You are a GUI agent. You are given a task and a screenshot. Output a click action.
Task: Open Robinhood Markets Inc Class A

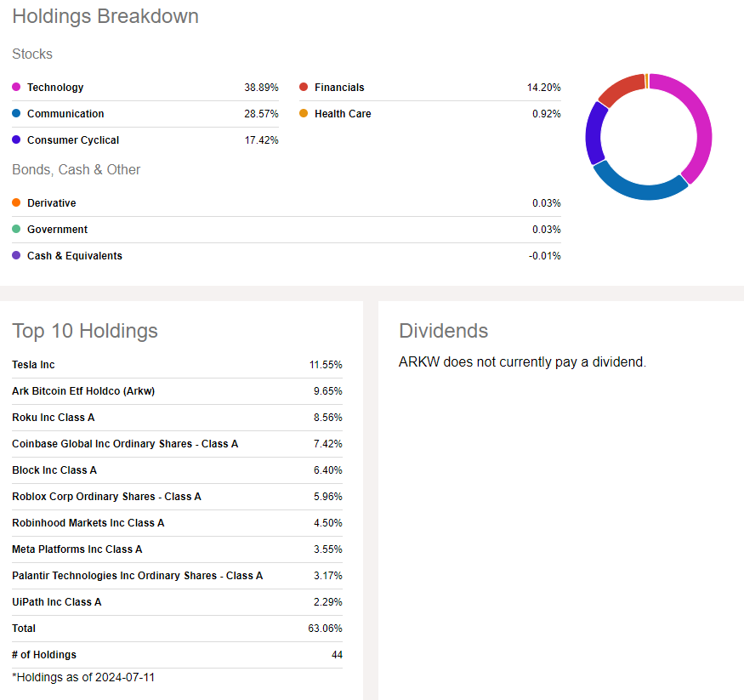click(x=88, y=523)
